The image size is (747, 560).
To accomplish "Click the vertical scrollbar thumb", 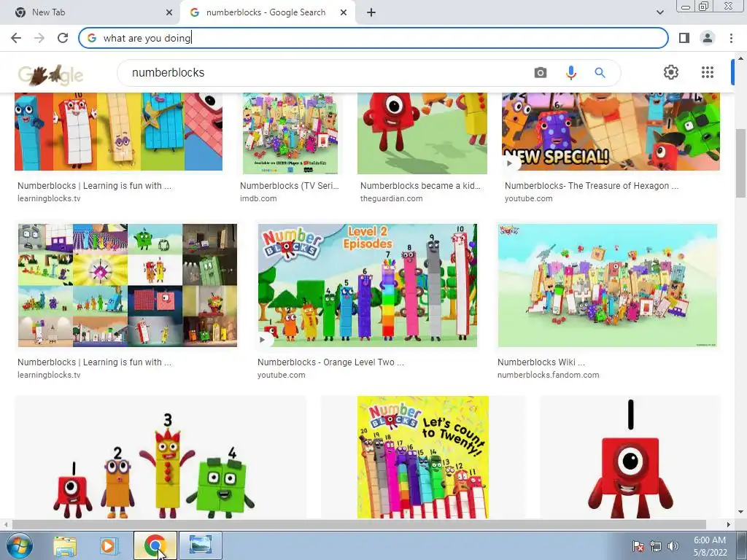I will click(741, 163).
